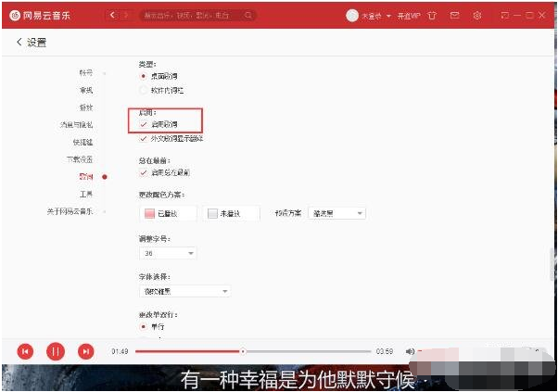Select 快捷键 in settings sidebar

(x=82, y=143)
